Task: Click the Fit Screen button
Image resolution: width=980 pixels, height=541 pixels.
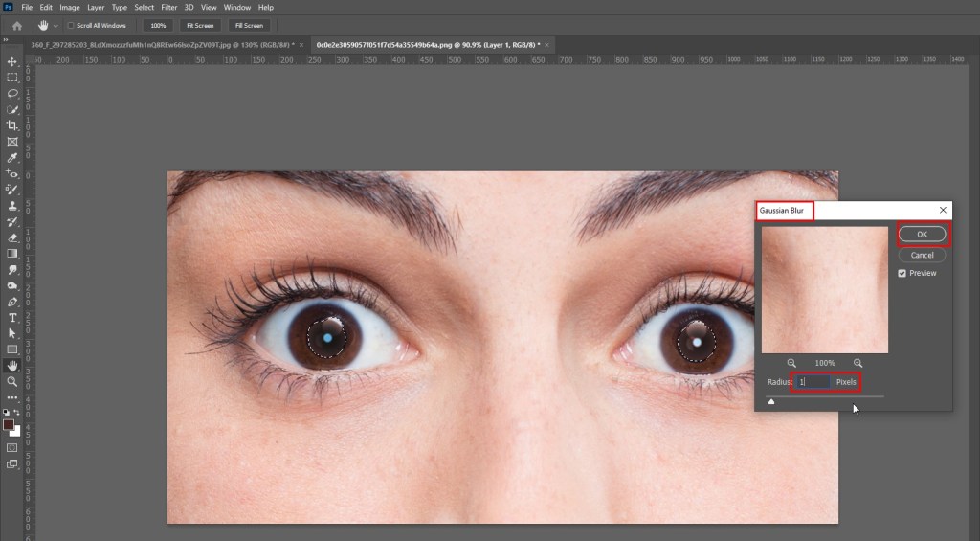Action: (x=201, y=25)
